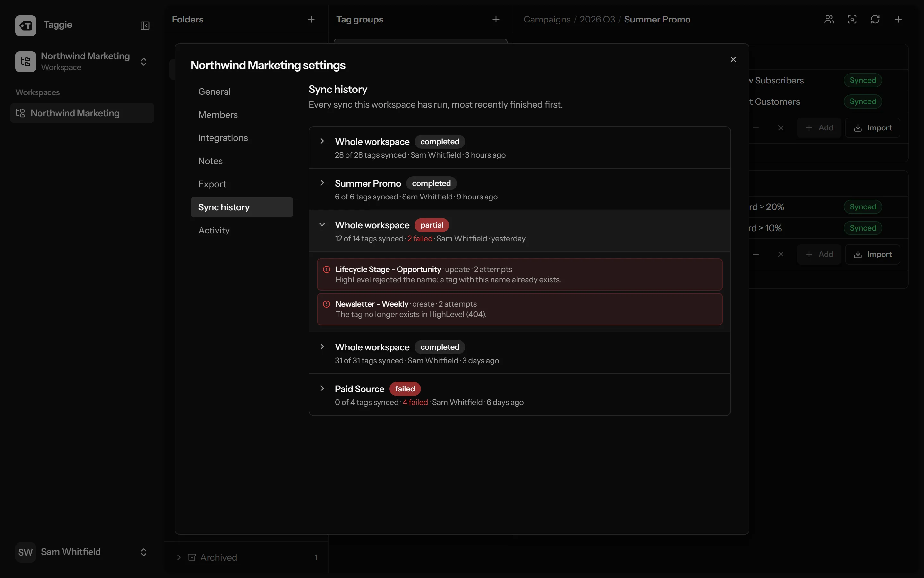Screen dimensions: 924x578
Task: Click the sync refresh icon in header
Action: (x=875, y=20)
